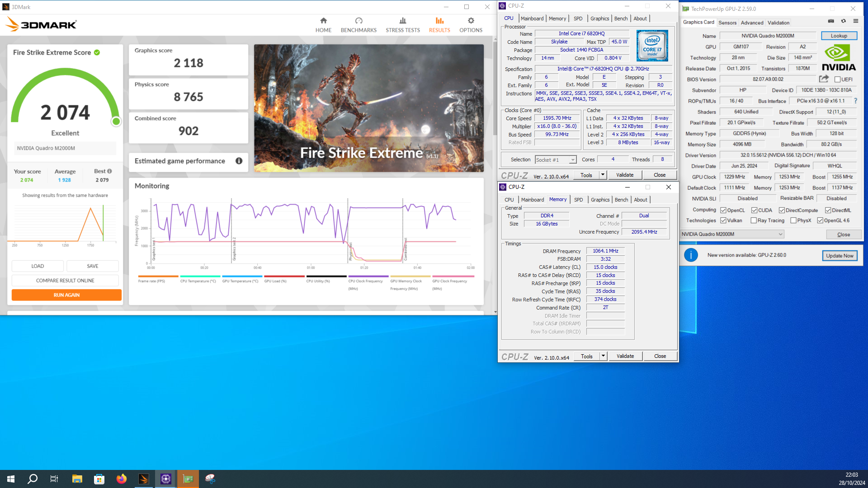Click the BIOS export share icon in GPU-Z
Screen dimensions: 868x488
coord(824,79)
